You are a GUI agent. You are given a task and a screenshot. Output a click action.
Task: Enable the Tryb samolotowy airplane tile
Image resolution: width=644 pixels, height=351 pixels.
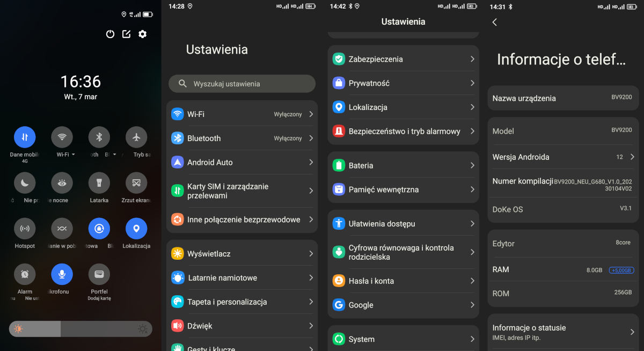pos(136,137)
